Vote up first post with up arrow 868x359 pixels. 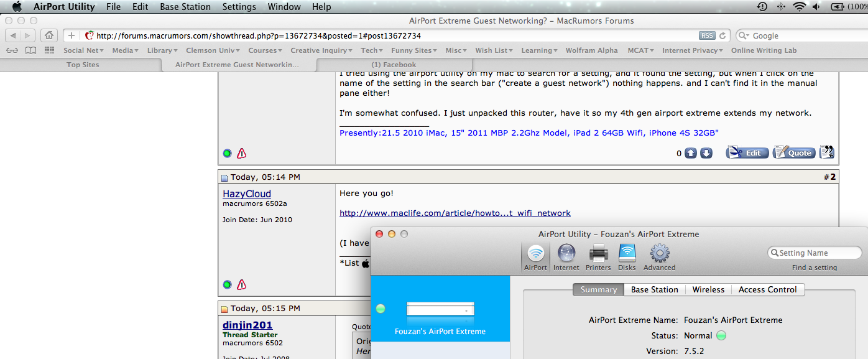[691, 153]
